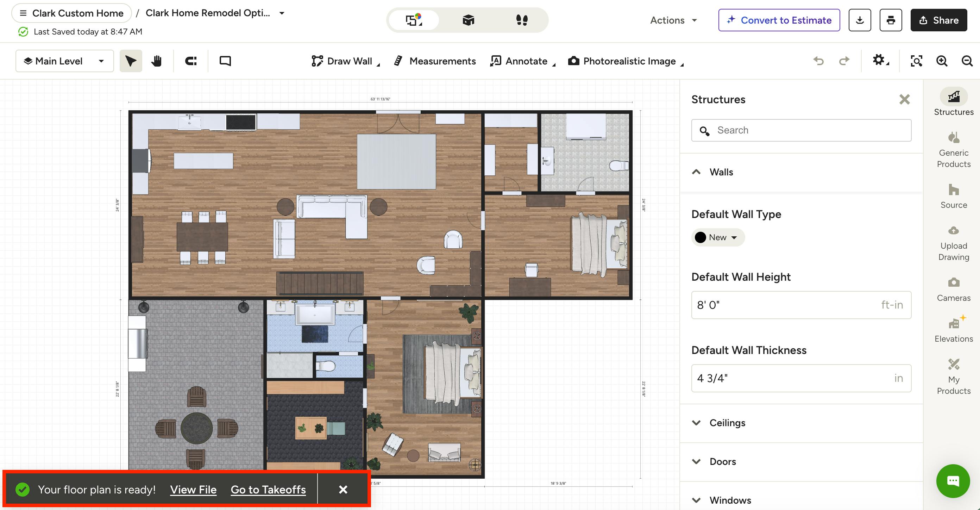Edit the Default Wall Height field
The image size is (980, 510).
801,305
